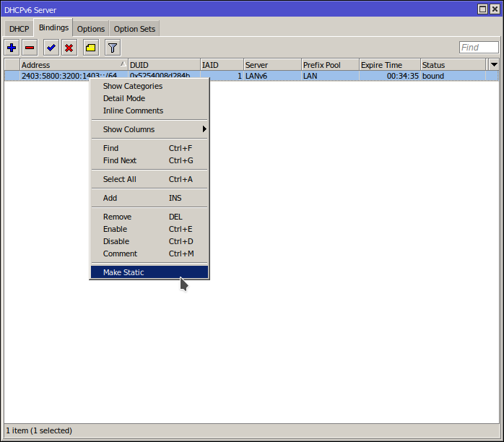Go to the Option Sets tab
Image resolution: width=504 pixels, height=442 pixels.
click(x=134, y=29)
